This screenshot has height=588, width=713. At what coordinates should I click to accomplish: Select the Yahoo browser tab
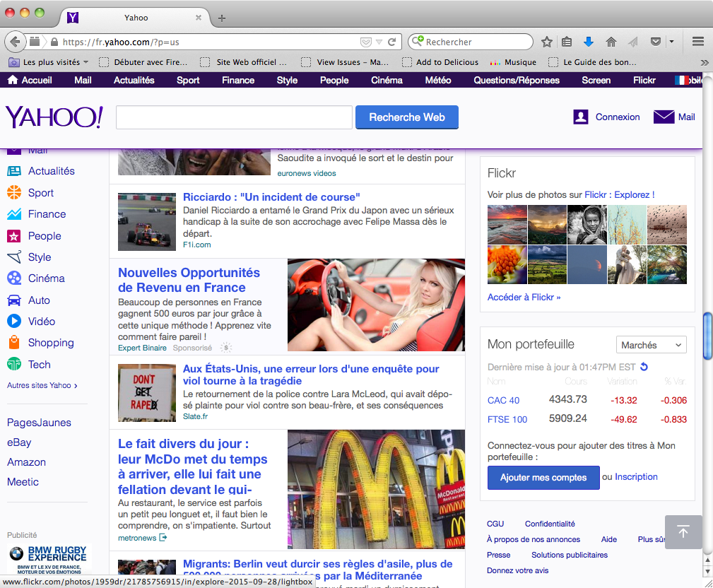(x=135, y=18)
